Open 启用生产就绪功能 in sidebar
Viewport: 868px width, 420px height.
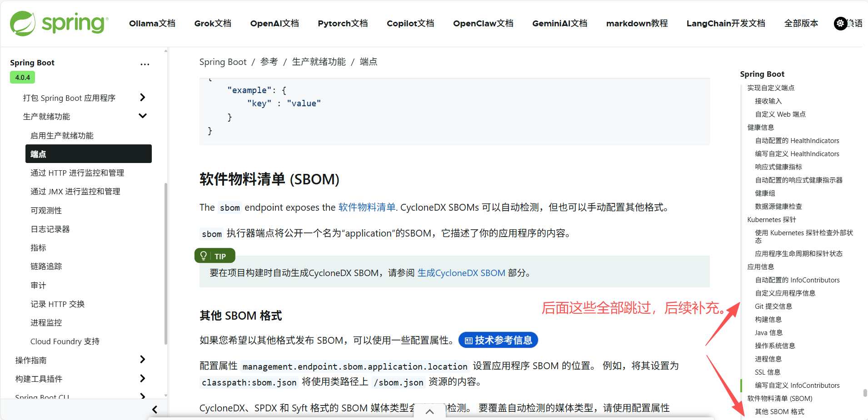tap(62, 135)
